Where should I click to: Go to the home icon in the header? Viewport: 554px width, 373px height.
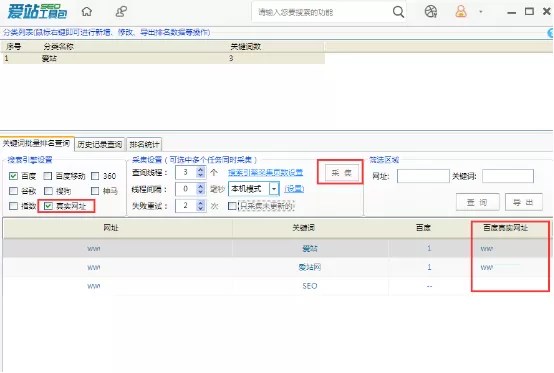click(87, 12)
